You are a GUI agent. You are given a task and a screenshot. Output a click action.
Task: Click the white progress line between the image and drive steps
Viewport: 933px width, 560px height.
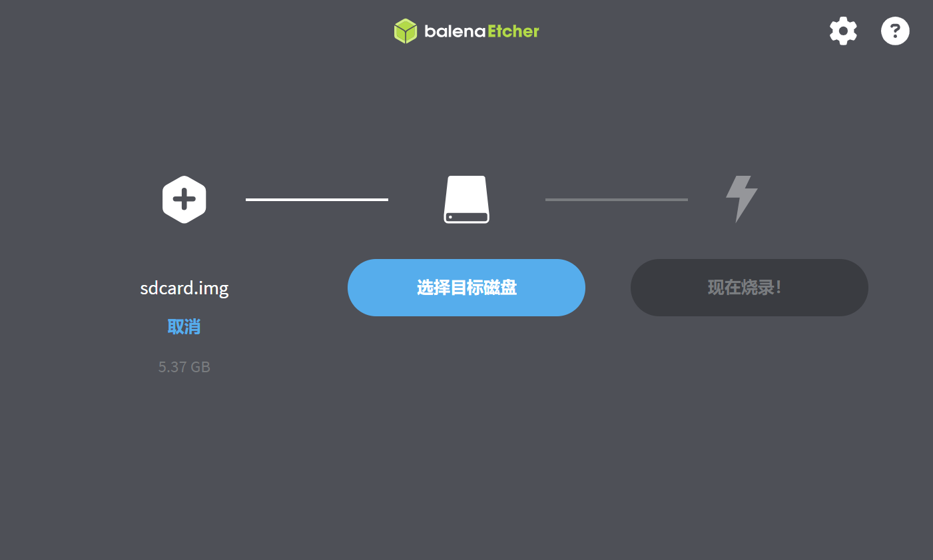pyautogui.click(x=317, y=199)
